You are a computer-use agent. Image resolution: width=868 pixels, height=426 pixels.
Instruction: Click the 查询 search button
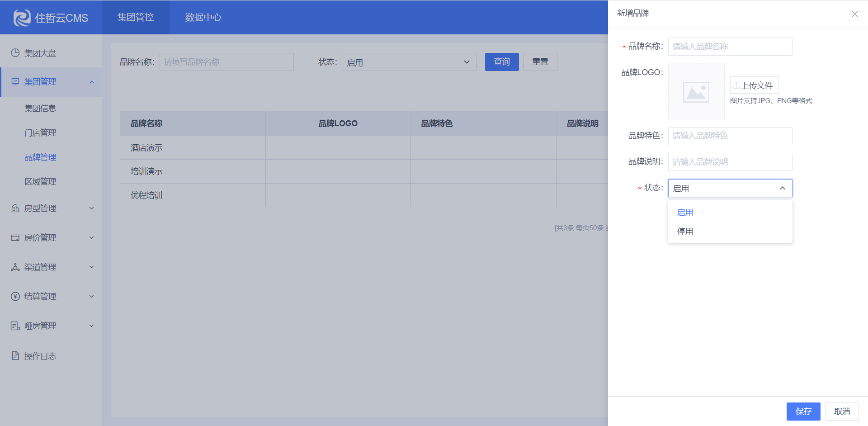click(502, 62)
